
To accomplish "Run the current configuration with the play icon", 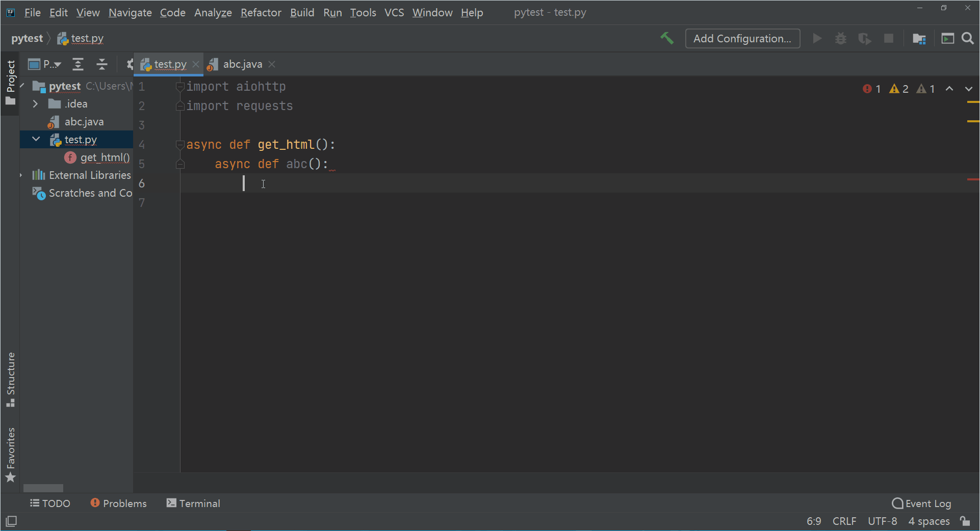I will point(817,38).
